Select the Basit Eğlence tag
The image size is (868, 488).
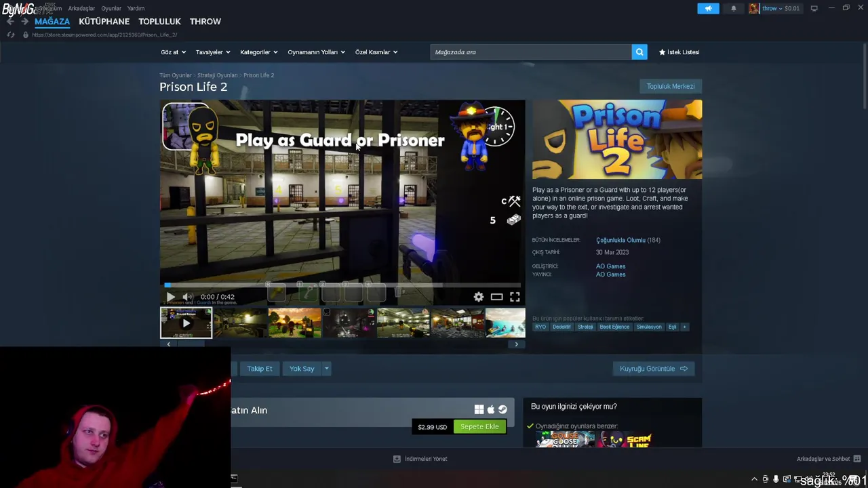click(x=614, y=327)
